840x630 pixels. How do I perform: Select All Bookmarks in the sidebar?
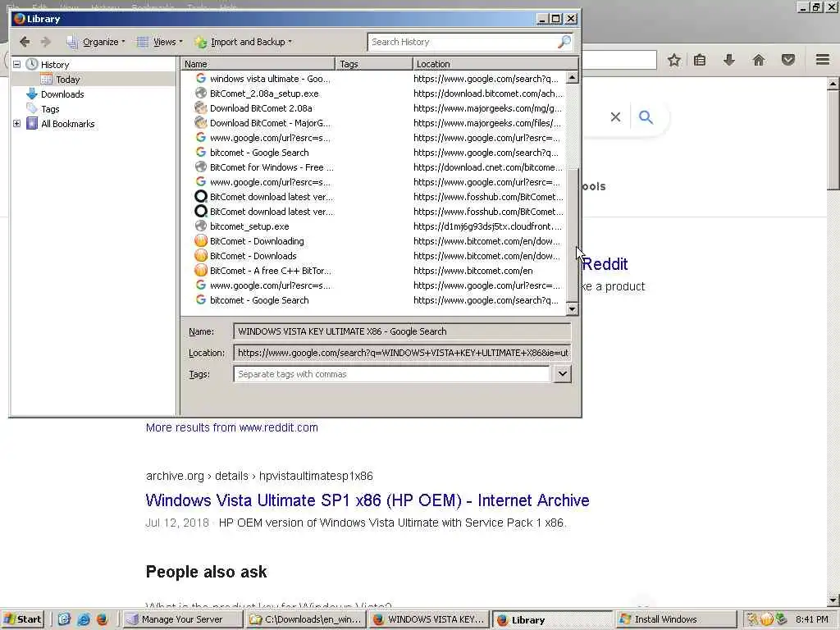click(67, 124)
